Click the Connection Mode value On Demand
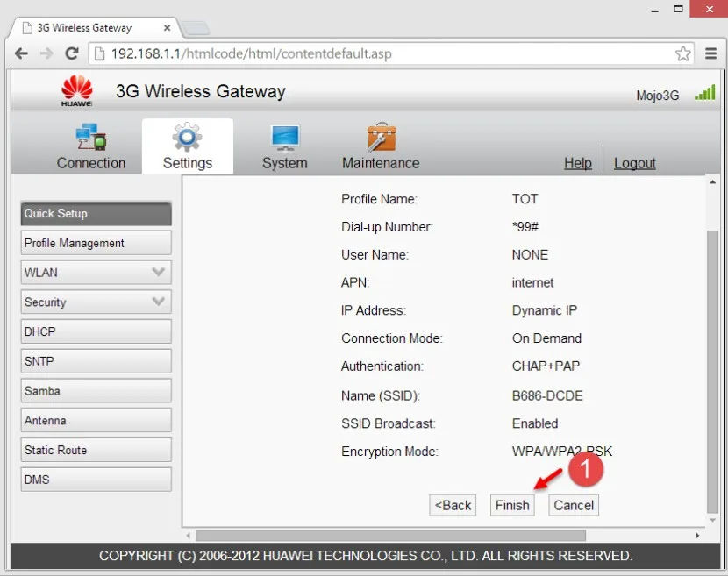The height and width of the screenshot is (576, 728). tap(546, 338)
